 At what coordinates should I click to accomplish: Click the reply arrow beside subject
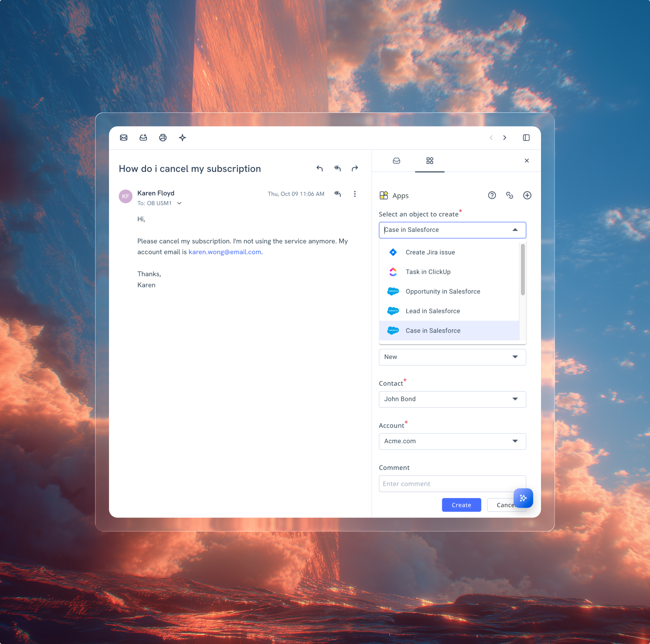pyautogui.click(x=320, y=168)
